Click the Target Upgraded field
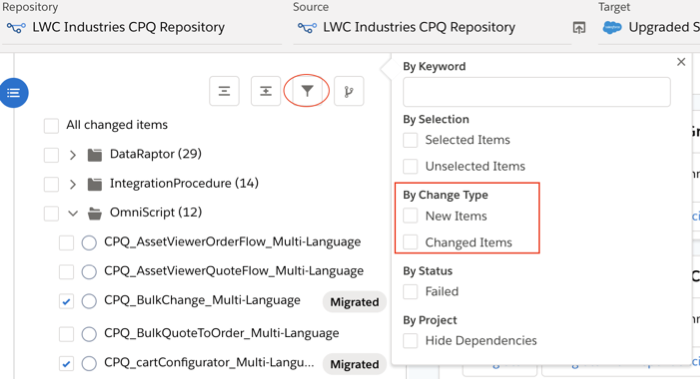Viewport: 700px width, 379px height. [x=650, y=28]
